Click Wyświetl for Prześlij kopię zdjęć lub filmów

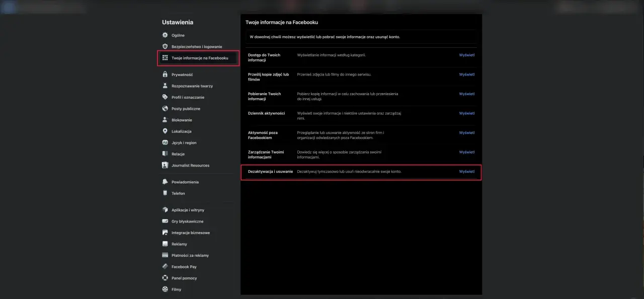(467, 74)
